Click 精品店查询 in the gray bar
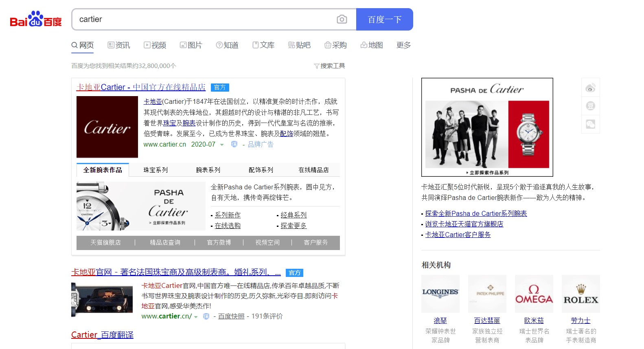Image resolution: width=644 pixels, height=349 pixels. [x=165, y=243]
